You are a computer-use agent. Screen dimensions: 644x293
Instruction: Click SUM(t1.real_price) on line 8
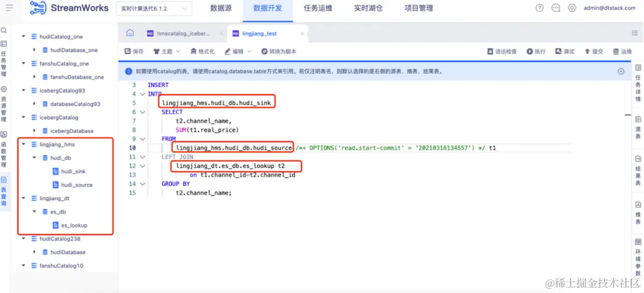click(x=207, y=130)
